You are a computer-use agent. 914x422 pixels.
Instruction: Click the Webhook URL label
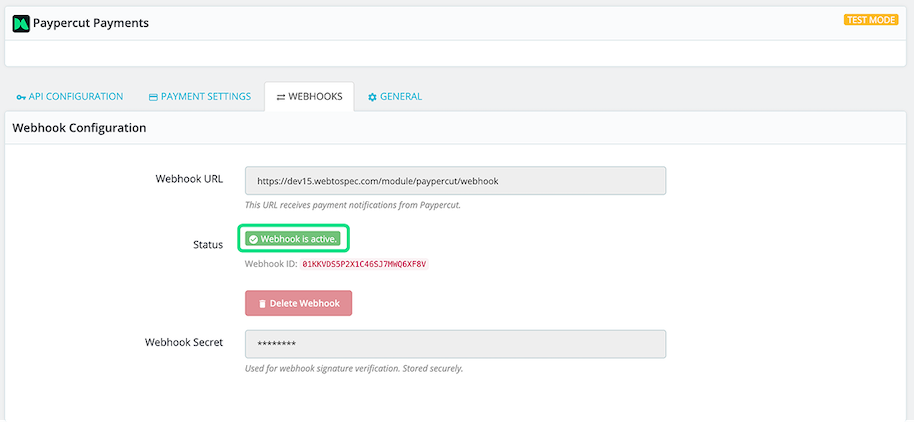point(189,179)
